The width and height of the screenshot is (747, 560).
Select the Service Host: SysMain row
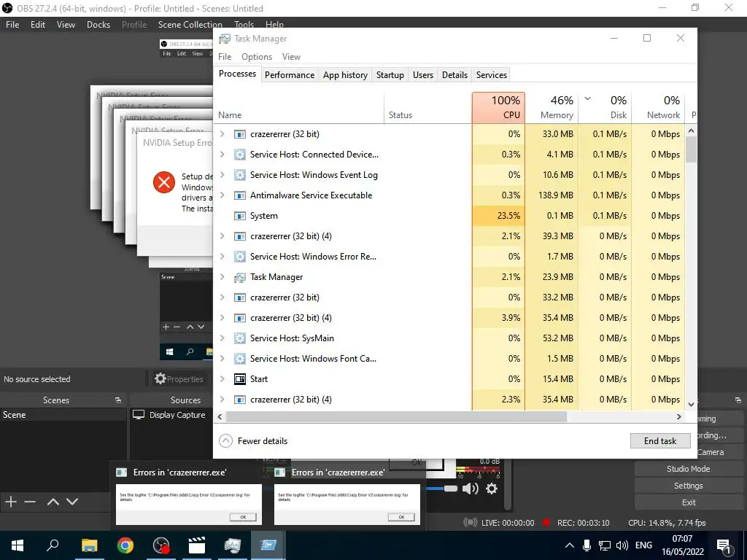(449, 338)
